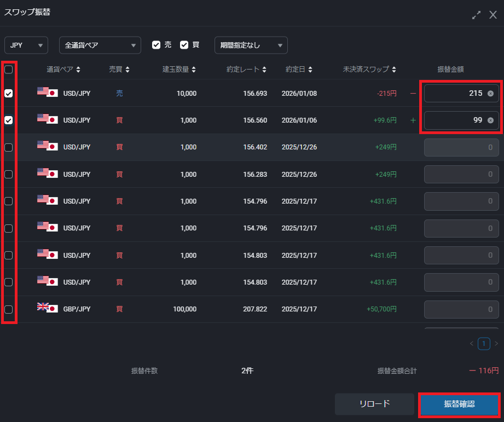Open the 全通貨ペア pair dropdown
The width and height of the screenshot is (504, 422).
tap(100, 45)
